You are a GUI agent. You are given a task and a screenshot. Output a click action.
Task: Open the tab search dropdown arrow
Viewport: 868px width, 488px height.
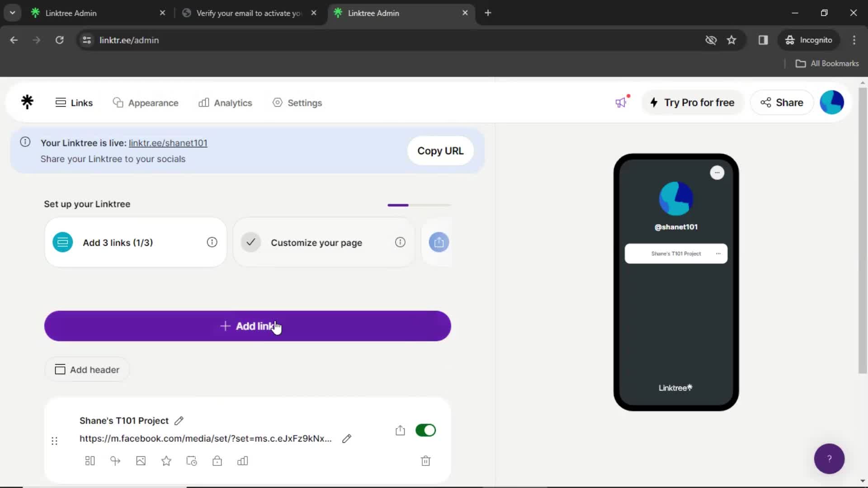13,13
